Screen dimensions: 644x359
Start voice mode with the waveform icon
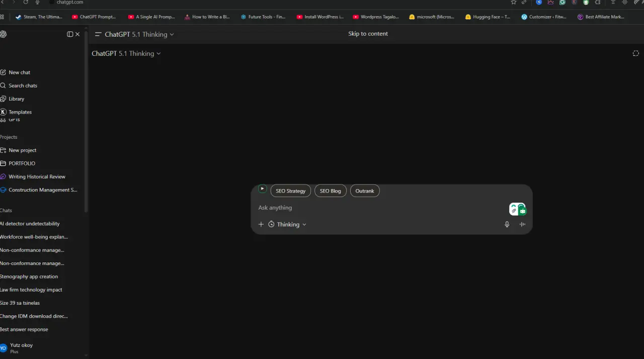[x=522, y=224]
